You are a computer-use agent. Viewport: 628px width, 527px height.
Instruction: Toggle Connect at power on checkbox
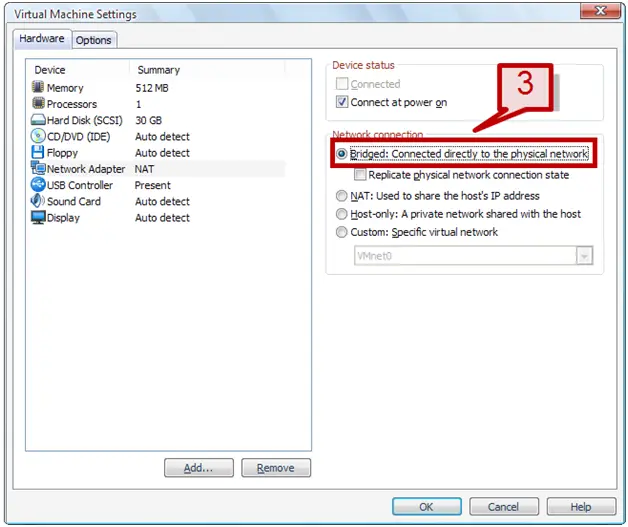point(342,102)
